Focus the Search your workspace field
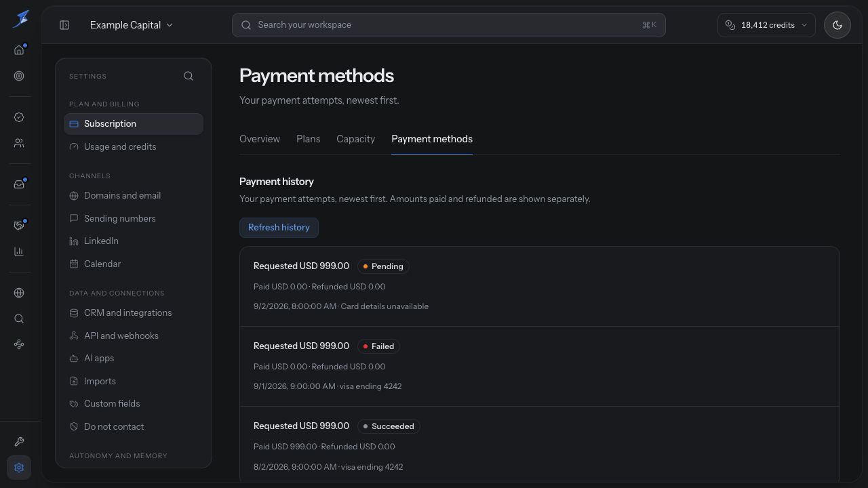Image resolution: width=868 pixels, height=488 pixels. [448, 25]
